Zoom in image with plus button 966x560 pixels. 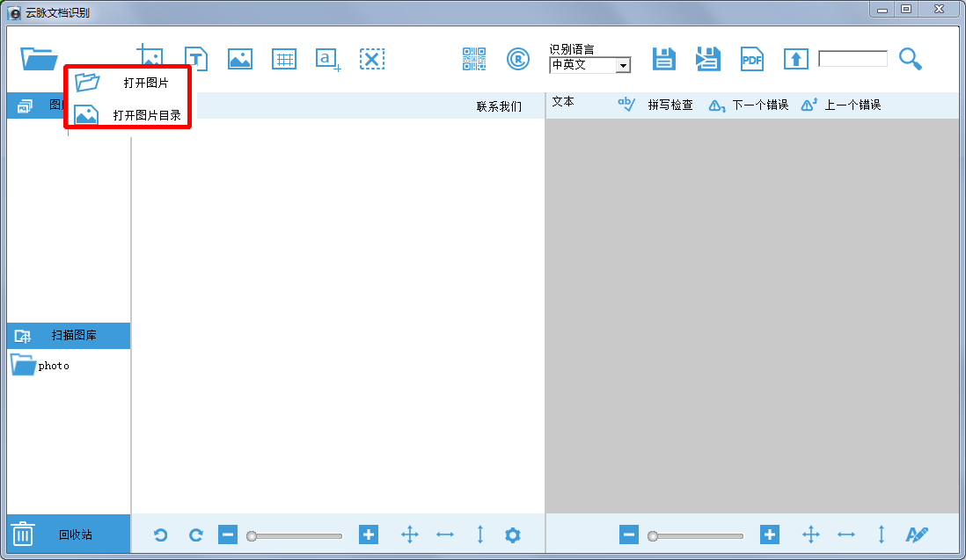tap(369, 535)
